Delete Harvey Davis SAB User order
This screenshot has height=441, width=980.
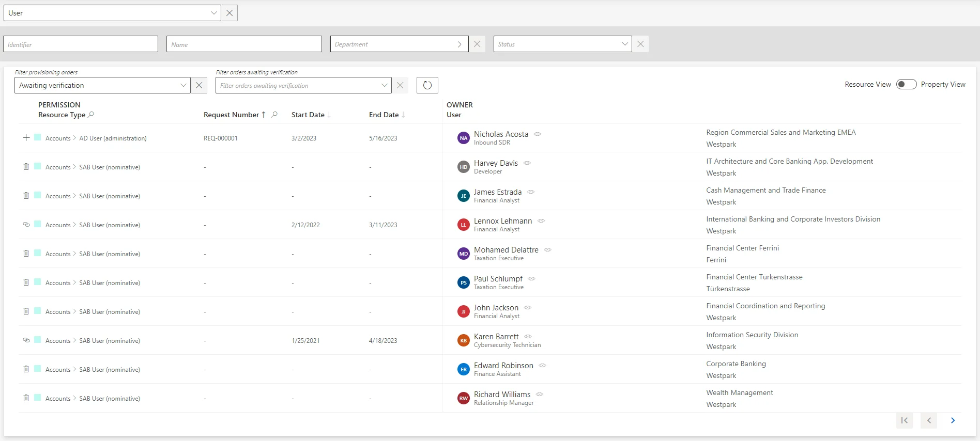pos(26,166)
